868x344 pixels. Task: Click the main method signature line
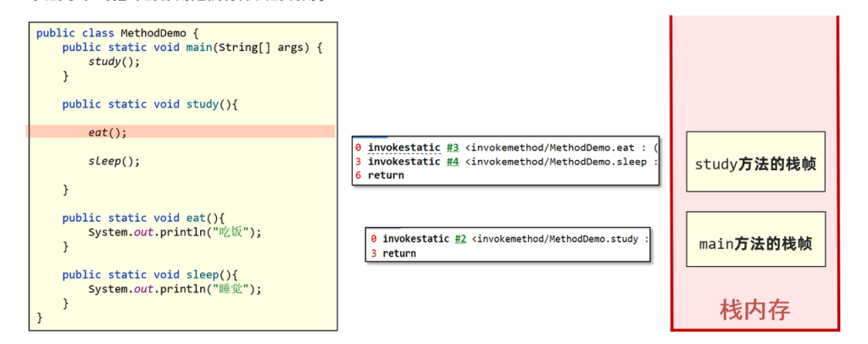pos(192,47)
